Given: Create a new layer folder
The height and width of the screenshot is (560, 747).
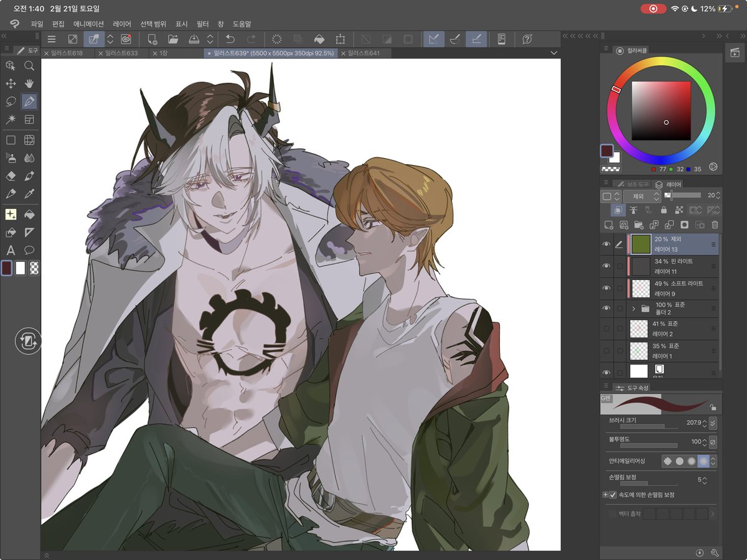Looking at the screenshot, I should pyautogui.click(x=639, y=225).
